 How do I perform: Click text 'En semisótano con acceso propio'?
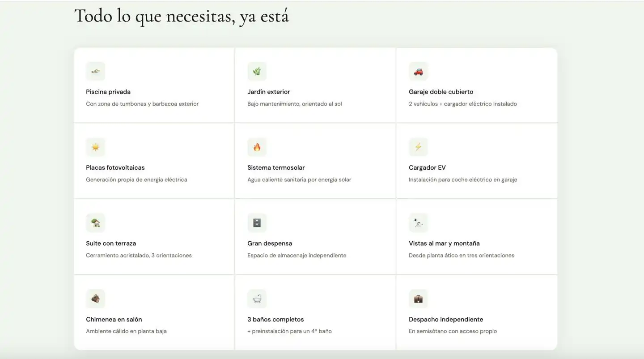click(453, 331)
